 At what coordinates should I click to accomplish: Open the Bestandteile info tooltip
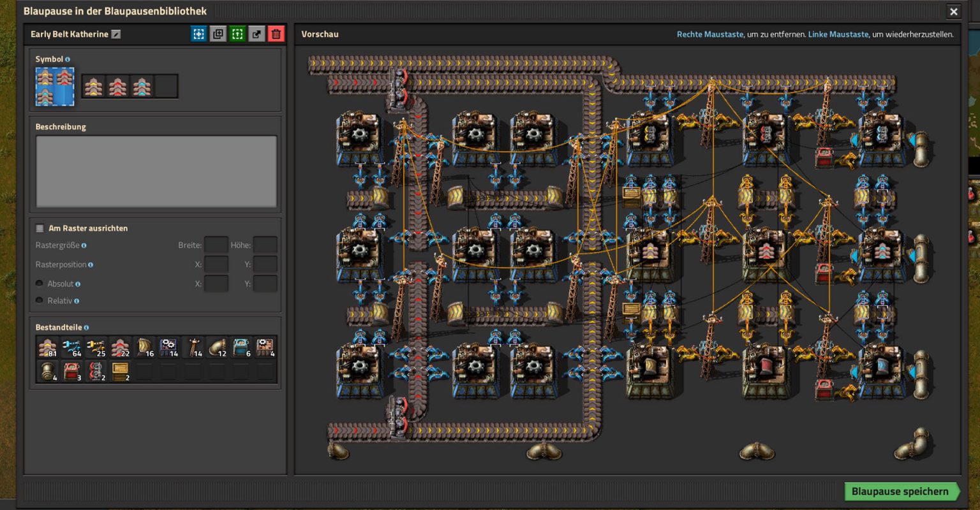(86, 327)
